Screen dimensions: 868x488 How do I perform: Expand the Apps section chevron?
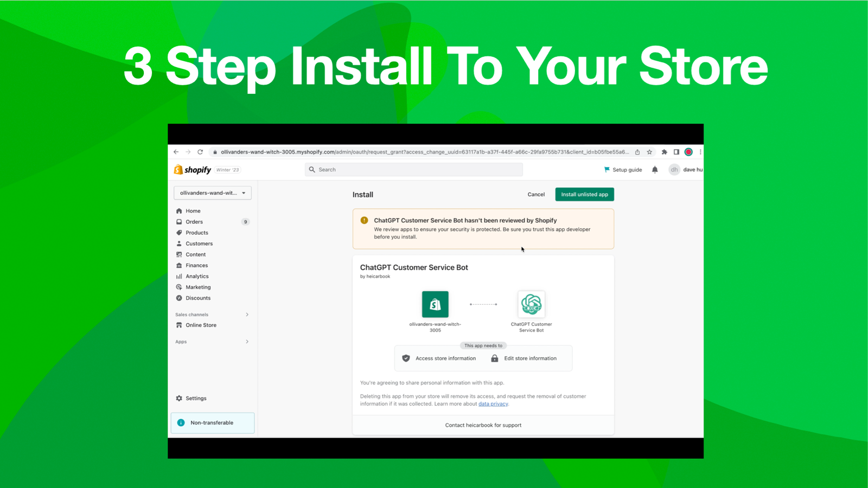pos(247,342)
